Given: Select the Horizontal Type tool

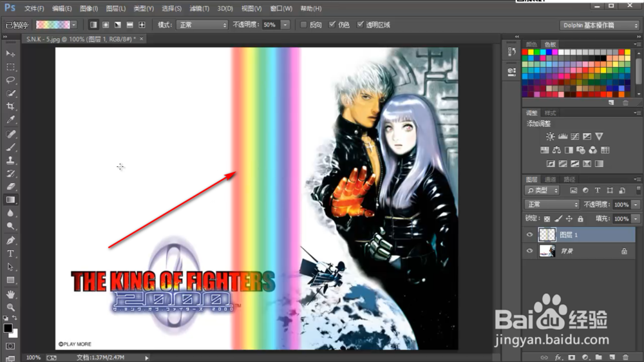Looking at the screenshot, I should [10, 254].
